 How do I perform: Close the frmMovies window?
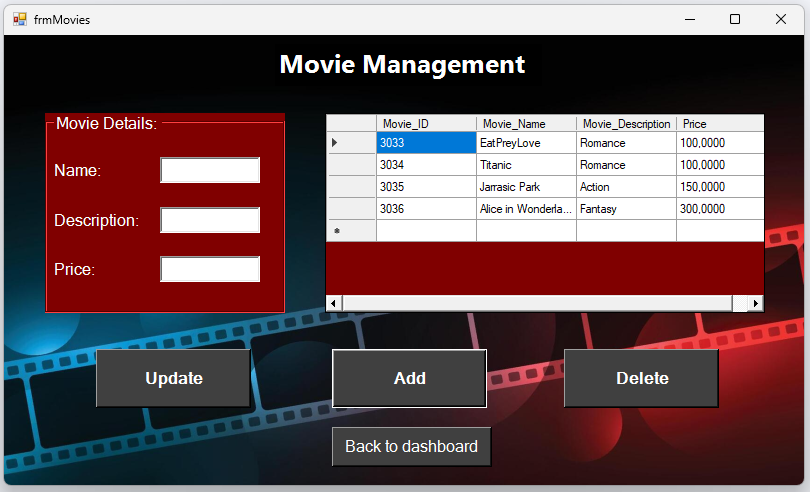click(781, 20)
